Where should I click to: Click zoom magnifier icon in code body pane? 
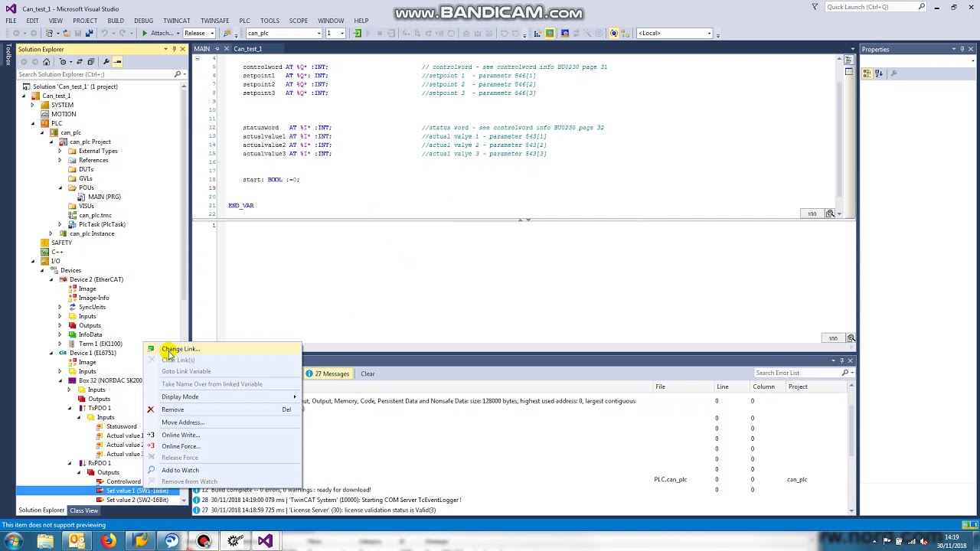pos(851,338)
